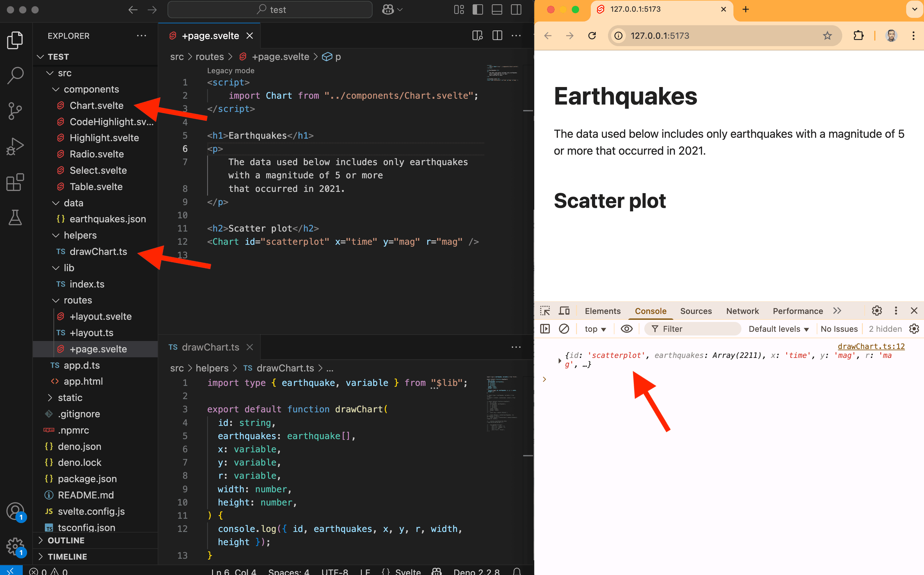
Task: Click the console Filter input field
Action: tap(696, 329)
